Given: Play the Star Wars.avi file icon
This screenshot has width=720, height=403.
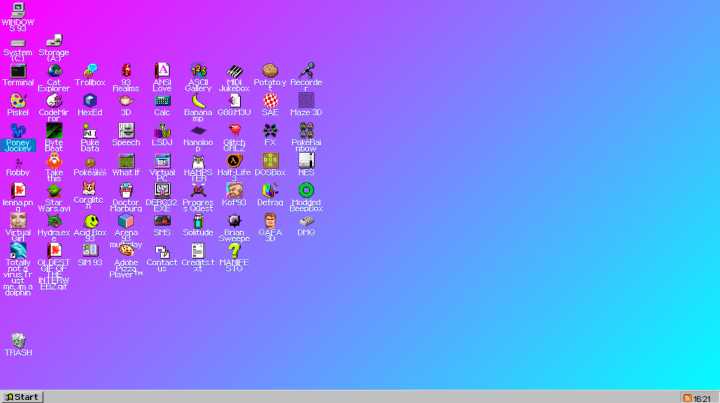Looking at the screenshot, I should [x=54, y=191].
